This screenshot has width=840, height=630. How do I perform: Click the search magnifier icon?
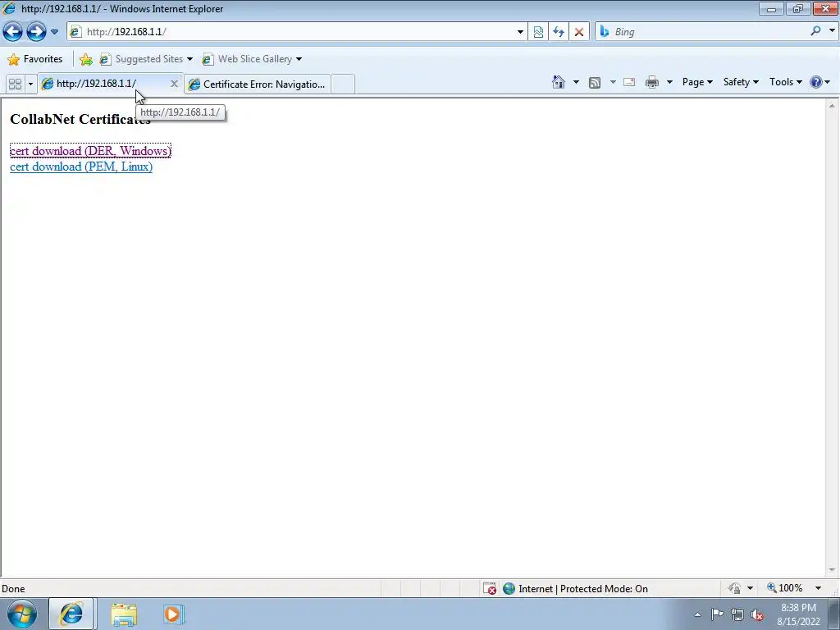pyautogui.click(x=815, y=31)
